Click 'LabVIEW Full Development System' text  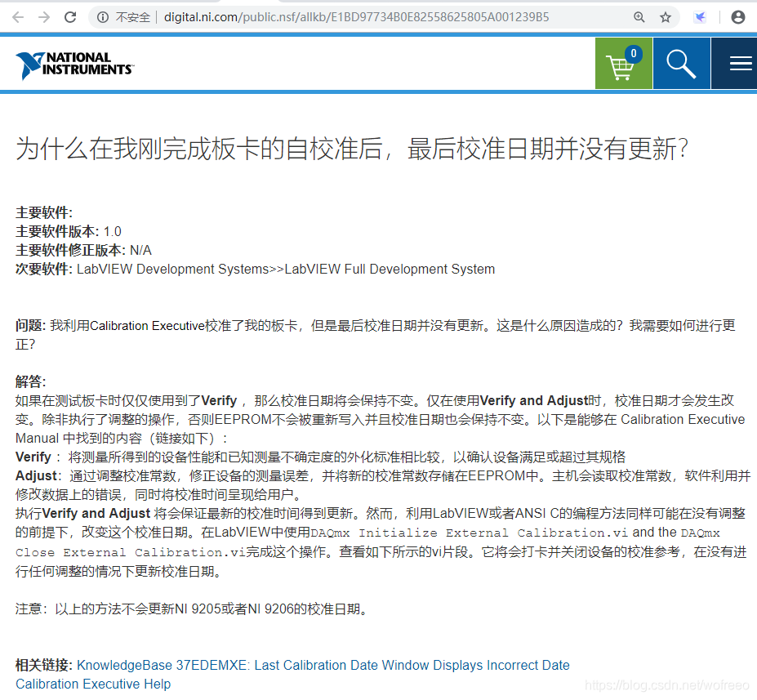390,269
